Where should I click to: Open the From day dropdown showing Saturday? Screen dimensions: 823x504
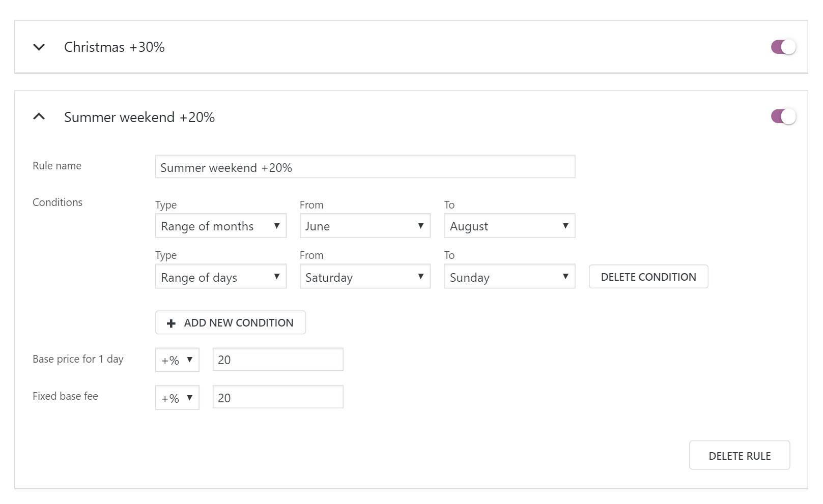(x=365, y=276)
